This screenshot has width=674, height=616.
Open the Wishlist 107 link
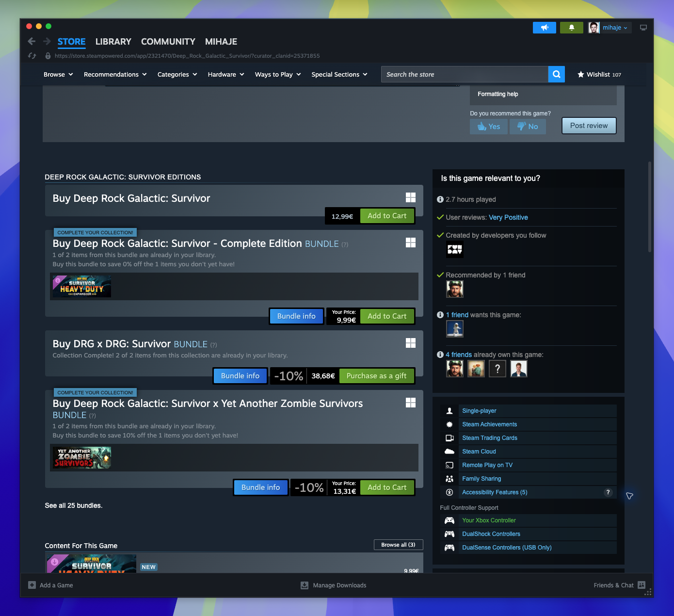click(599, 74)
